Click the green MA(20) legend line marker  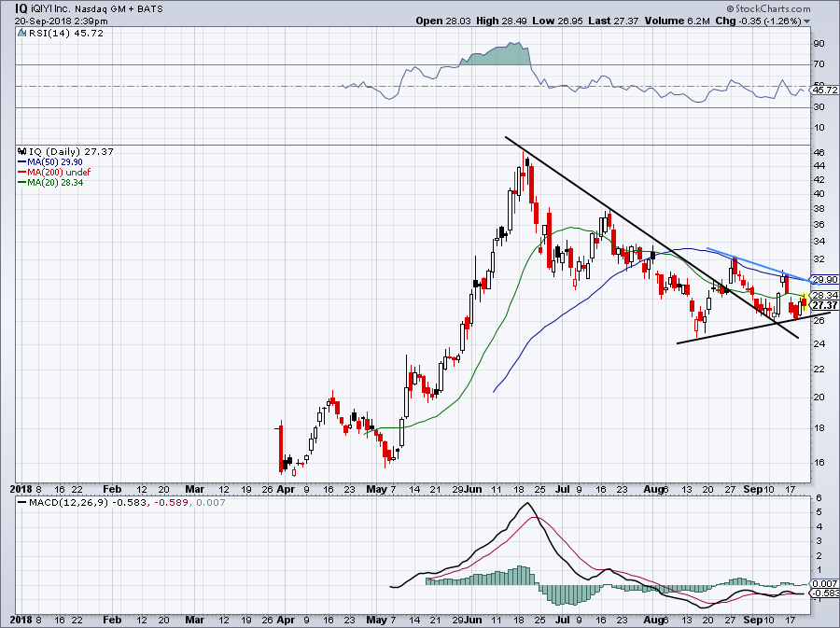point(22,182)
